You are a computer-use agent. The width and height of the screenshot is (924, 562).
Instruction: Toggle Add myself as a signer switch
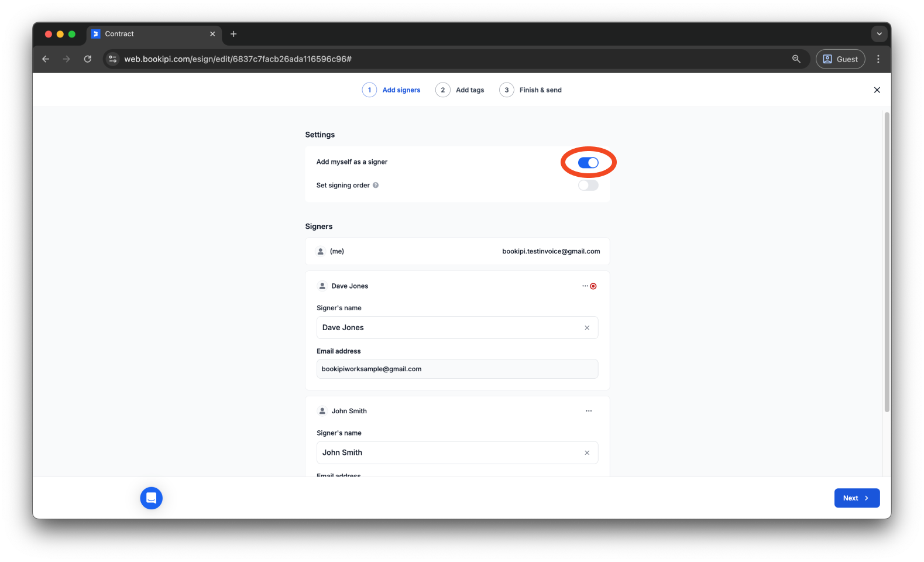(x=588, y=163)
